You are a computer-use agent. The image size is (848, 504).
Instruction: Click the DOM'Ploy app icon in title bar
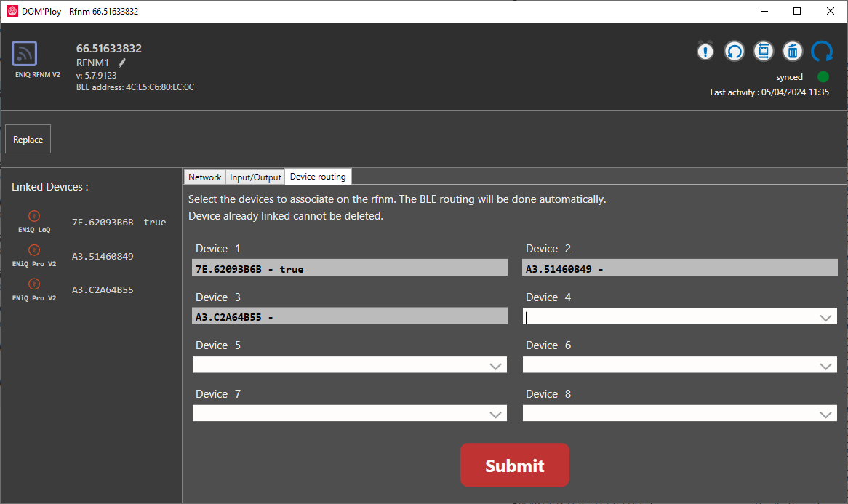coord(12,11)
